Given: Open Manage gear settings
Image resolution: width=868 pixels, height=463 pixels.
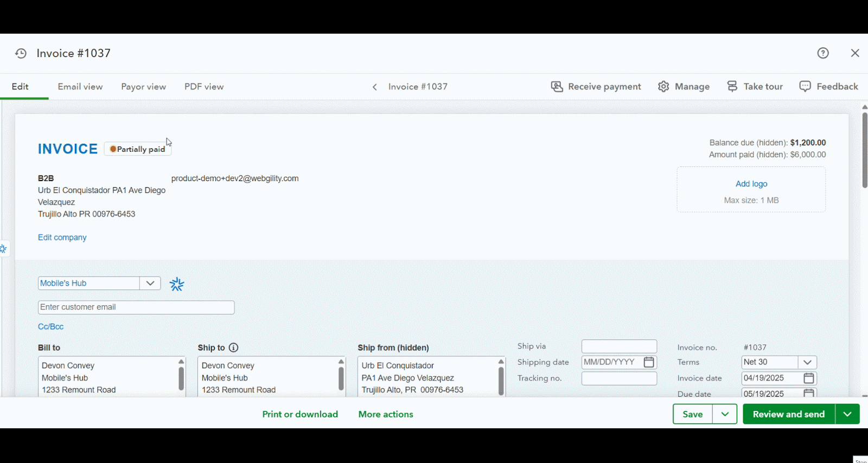Looking at the screenshot, I should point(663,87).
